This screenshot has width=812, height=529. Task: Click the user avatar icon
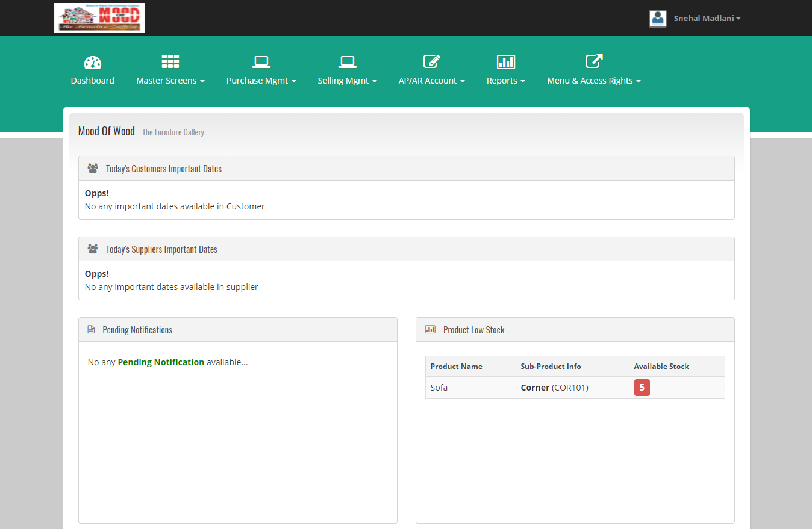[x=658, y=19]
